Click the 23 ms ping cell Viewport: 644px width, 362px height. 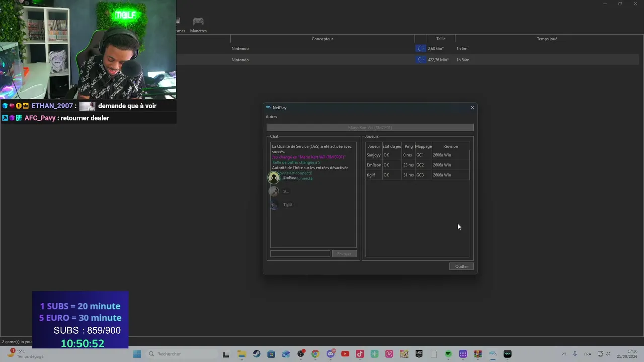[x=408, y=165]
